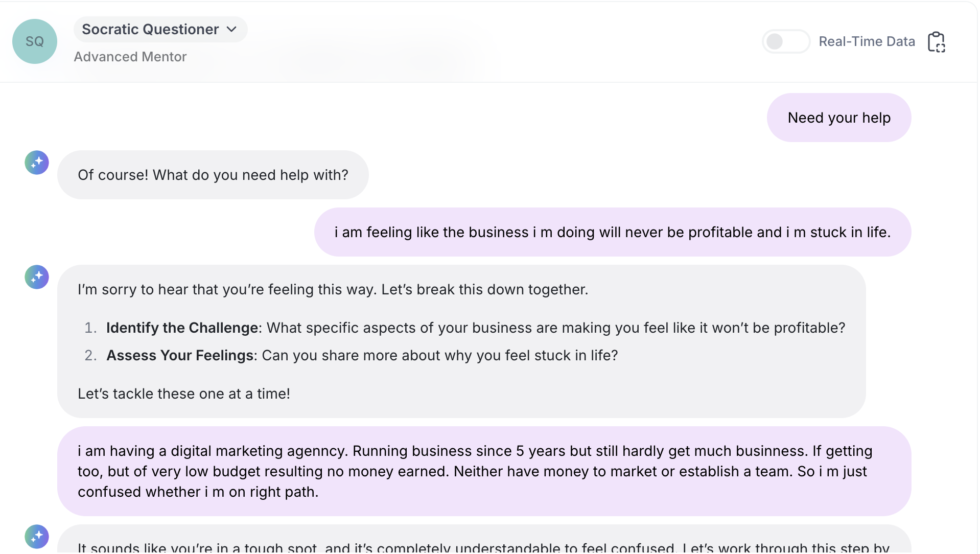Select the "Need your help" message bubble

[838, 118]
